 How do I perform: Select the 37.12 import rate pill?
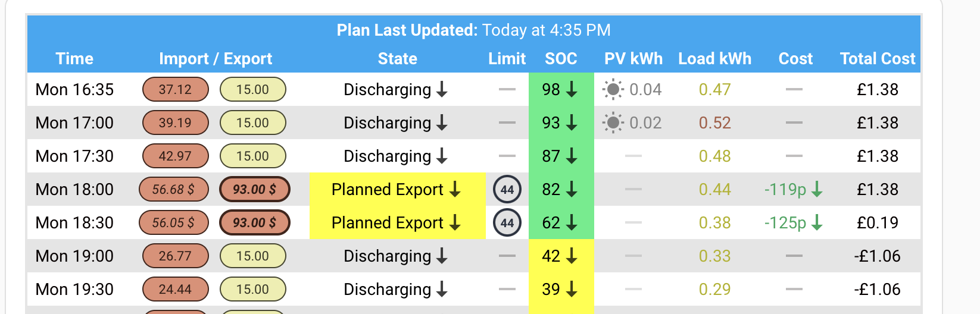176,90
